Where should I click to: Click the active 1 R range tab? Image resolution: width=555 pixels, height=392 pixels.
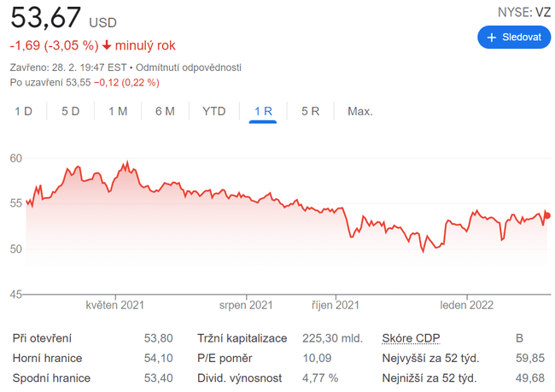(x=263, y=111)
